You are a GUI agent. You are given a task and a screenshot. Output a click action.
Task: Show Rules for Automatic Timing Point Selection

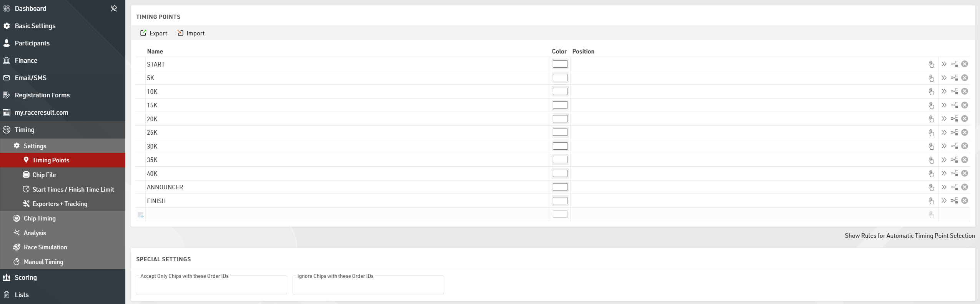[909, 236]
